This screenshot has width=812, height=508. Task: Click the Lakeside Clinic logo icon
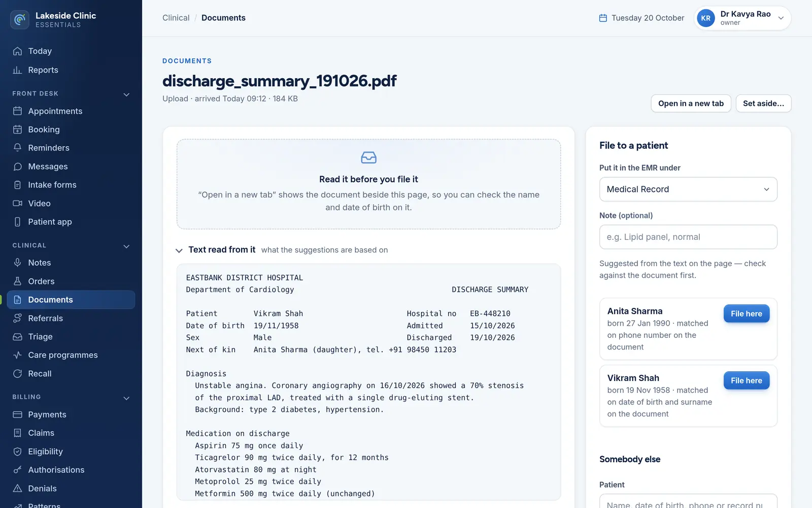coord(20,20)
